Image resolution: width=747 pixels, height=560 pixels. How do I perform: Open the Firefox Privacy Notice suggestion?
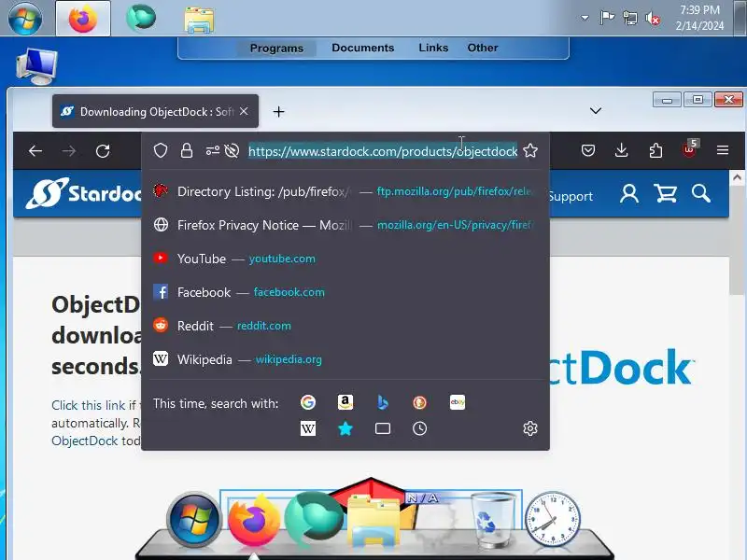[x=345, y=225]
